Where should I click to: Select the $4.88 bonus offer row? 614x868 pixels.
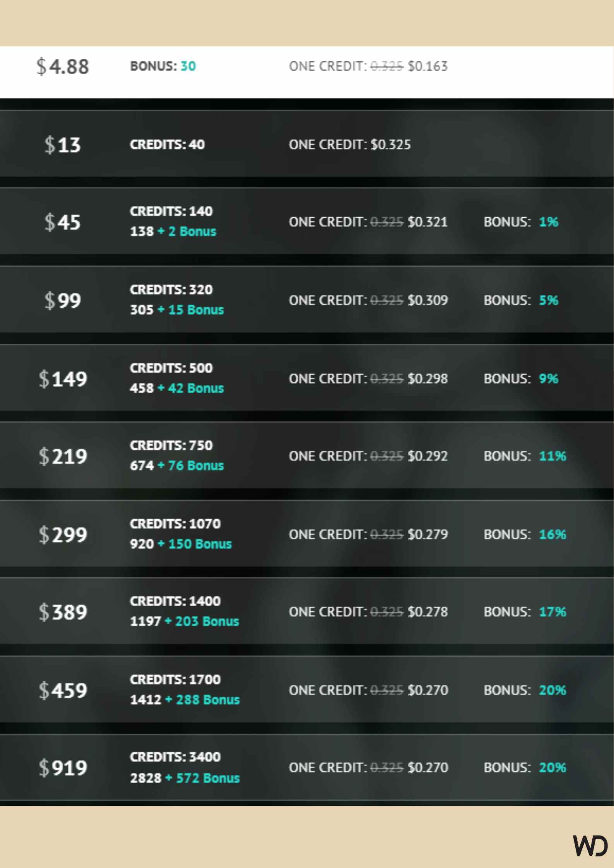click(x=307, y=72)
